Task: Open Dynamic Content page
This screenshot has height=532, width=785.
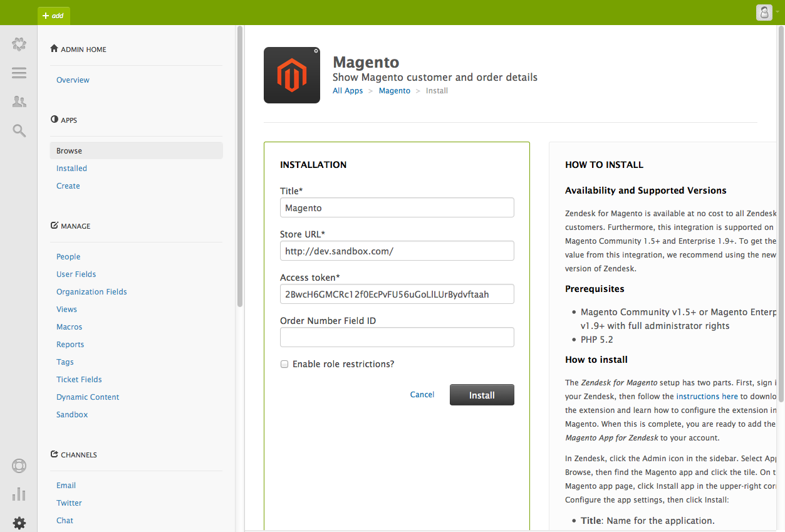Action: [88, 397]
